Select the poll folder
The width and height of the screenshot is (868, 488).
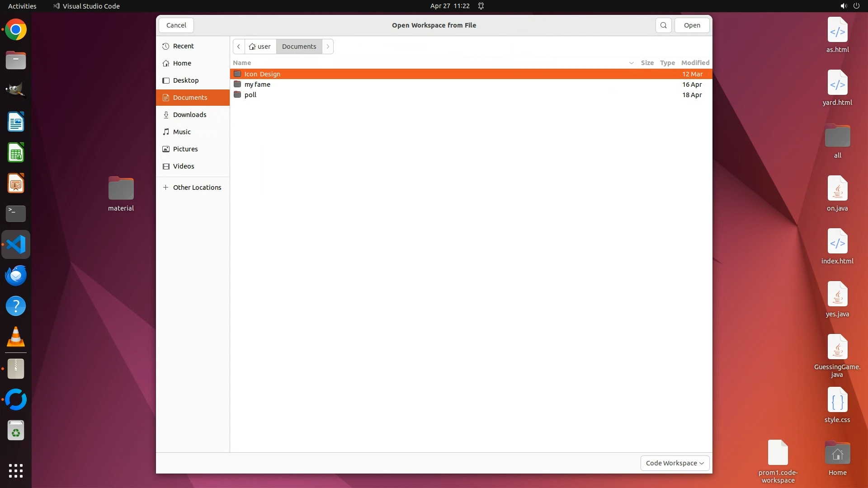coord(250,95)
